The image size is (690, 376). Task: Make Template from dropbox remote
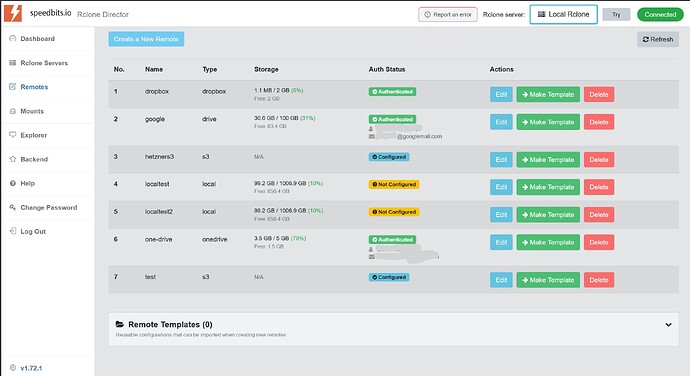[548, 94]
